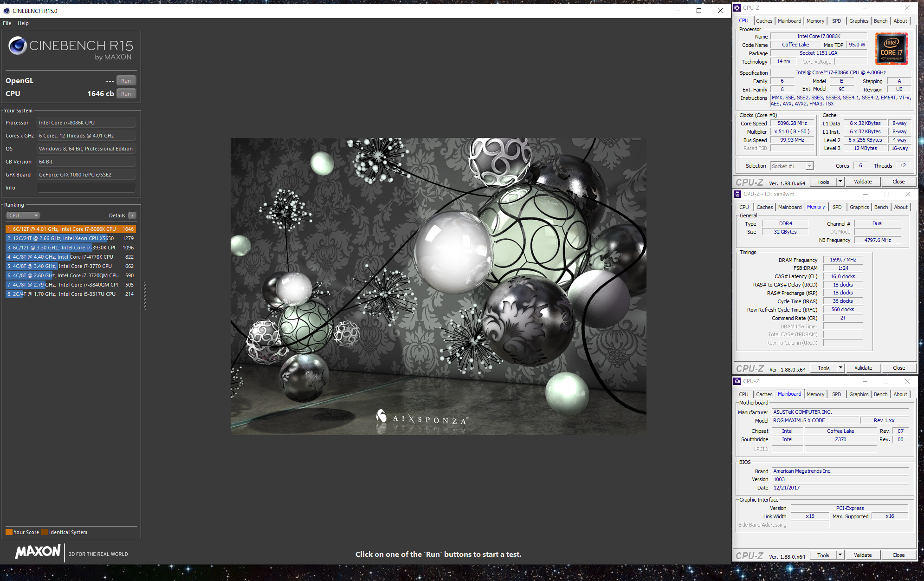Viewport: 924px width, 581px height.
Task: Switch to Mainboard tab in top CPU-Z window
Action: [789, 21]
